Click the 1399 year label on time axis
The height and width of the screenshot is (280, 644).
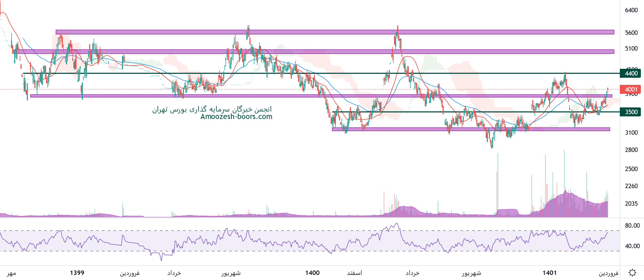(77, 273)
